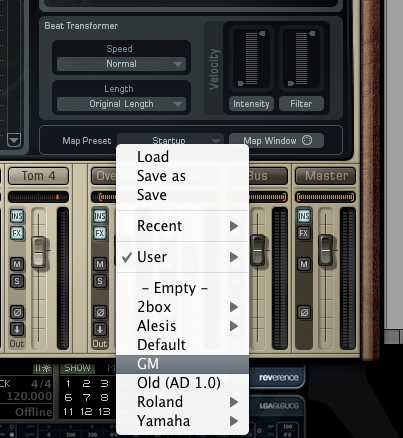This screenshot has height=438, width=403.
Task: Toggle phase invert on Tom 4
Action: pos(17,313)
